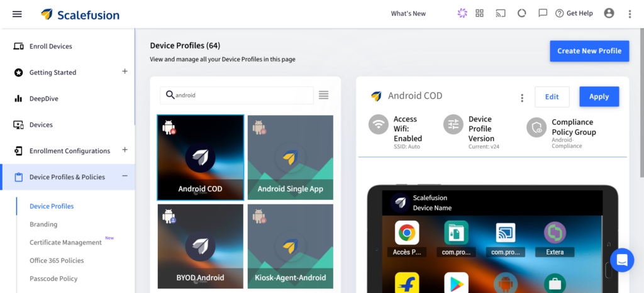Click the cast screen icon in header
The image size is (644, 293).
pyautogui.click(x=500, y=14)
